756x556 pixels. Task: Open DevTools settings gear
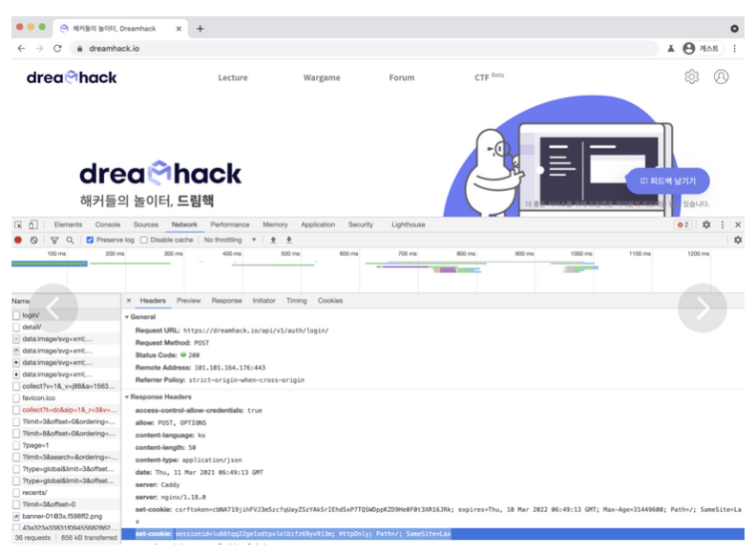tap(706, 225)
